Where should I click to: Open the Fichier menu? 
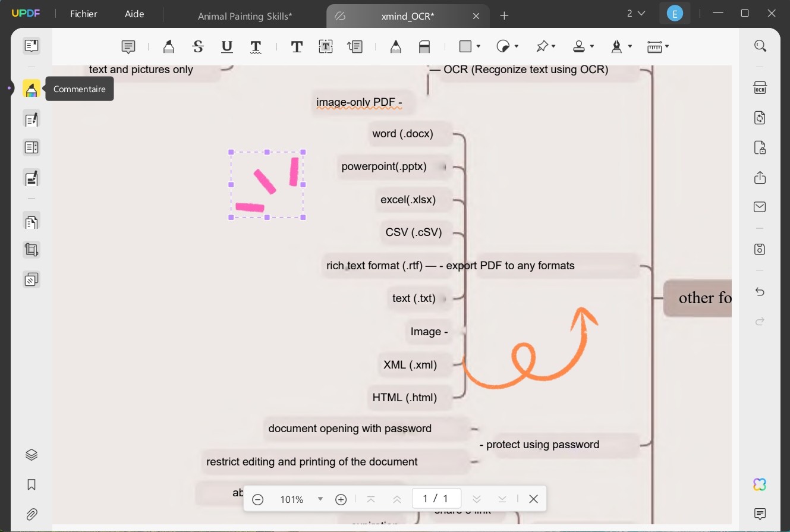84,14
